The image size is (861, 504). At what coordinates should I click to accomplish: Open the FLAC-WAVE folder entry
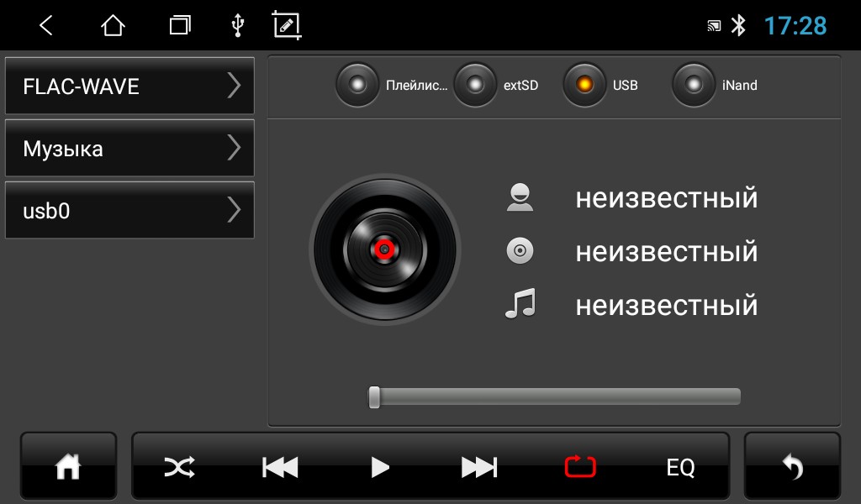129,86
